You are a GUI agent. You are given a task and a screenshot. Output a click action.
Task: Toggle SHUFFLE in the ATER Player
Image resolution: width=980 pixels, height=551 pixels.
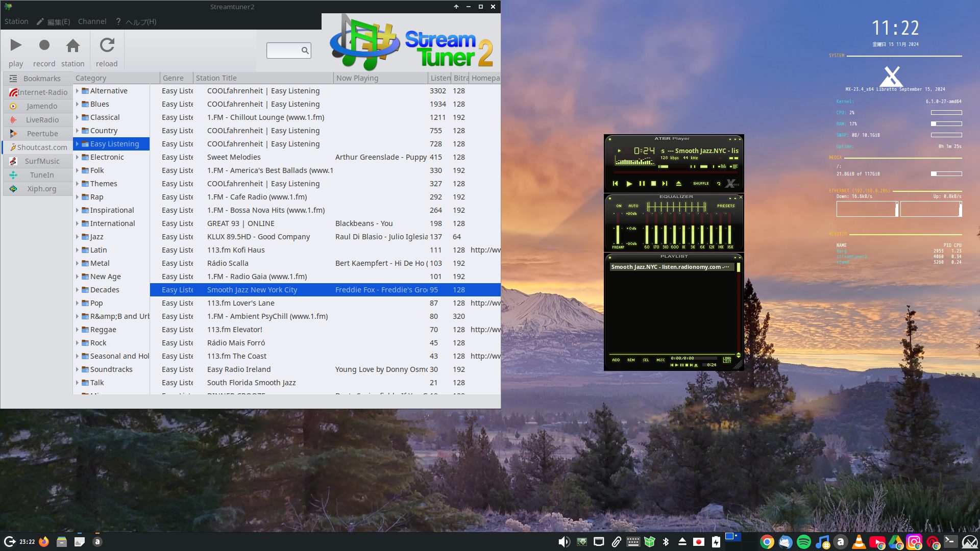pos(701,184)
